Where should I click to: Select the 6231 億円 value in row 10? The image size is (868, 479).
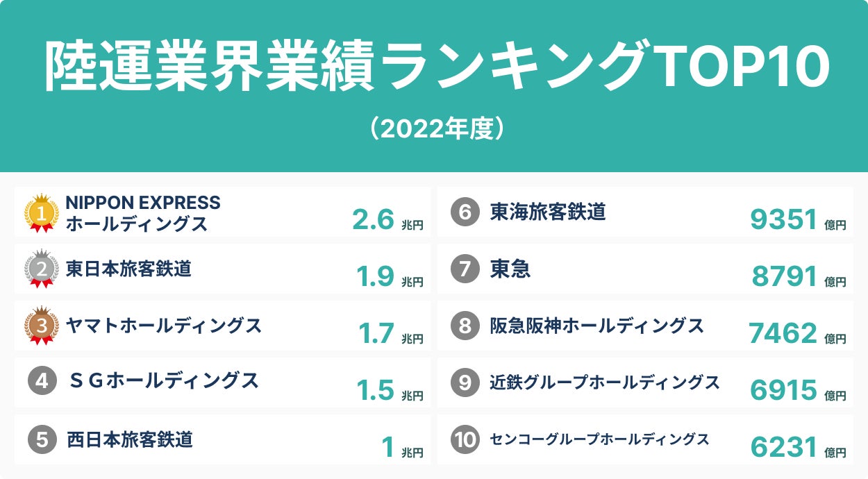tap(797, 448)
